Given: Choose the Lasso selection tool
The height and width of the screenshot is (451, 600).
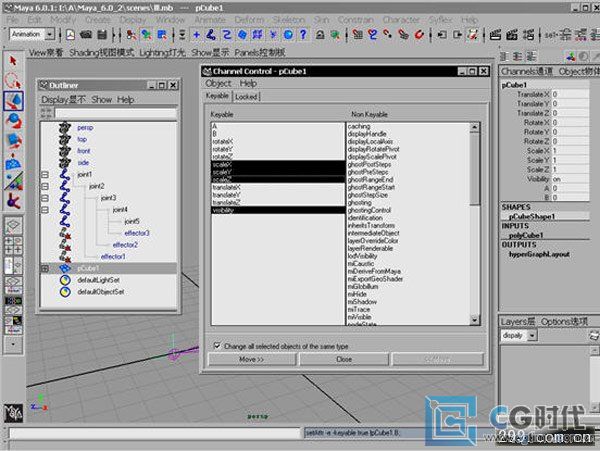Looking at the screenshot, I should [13, 81].
